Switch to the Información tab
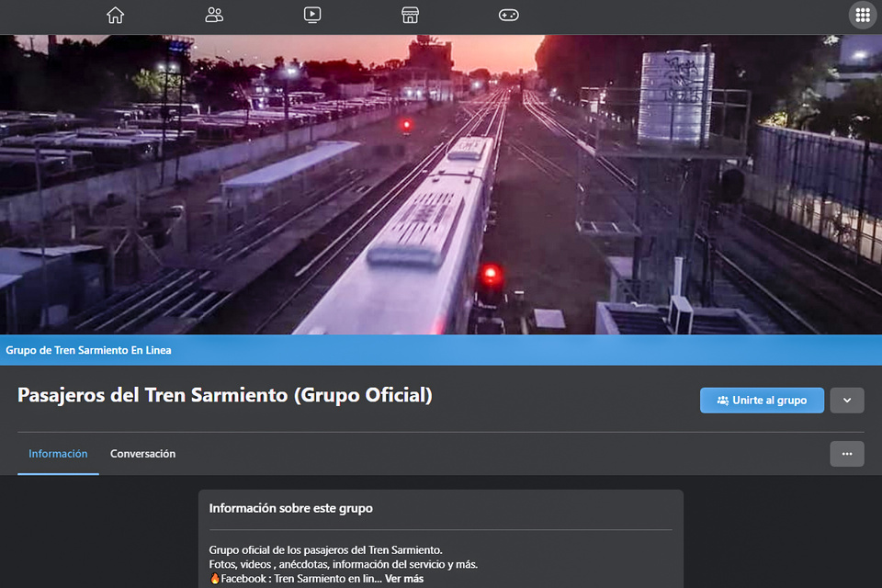882x588 pixels. 58,454
